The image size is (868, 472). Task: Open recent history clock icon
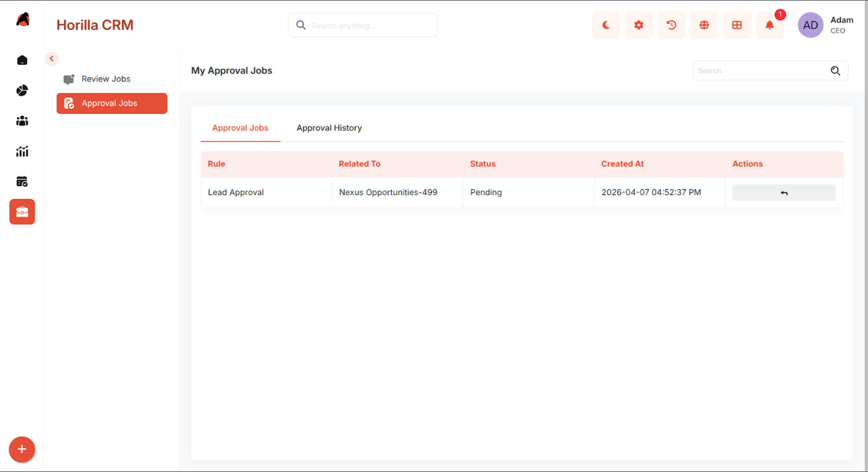(671, 25)
